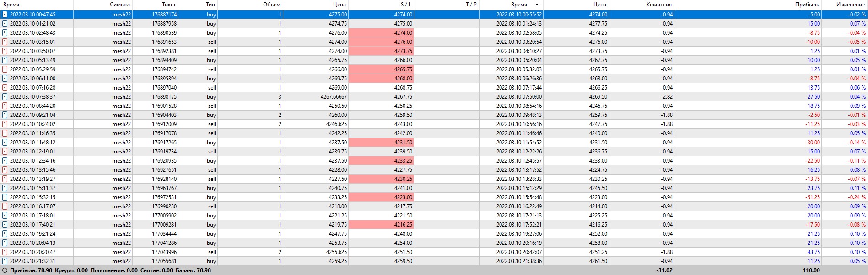Click the row icon for ticket 176912009
Image resolution: width=868 pixels, height=275 pixels.
click(5, 124)
